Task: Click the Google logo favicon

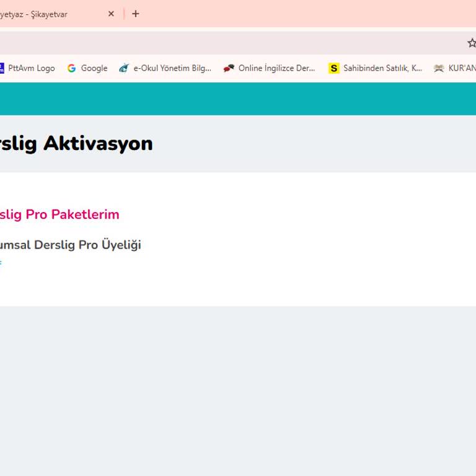Action: pos(72,68)
